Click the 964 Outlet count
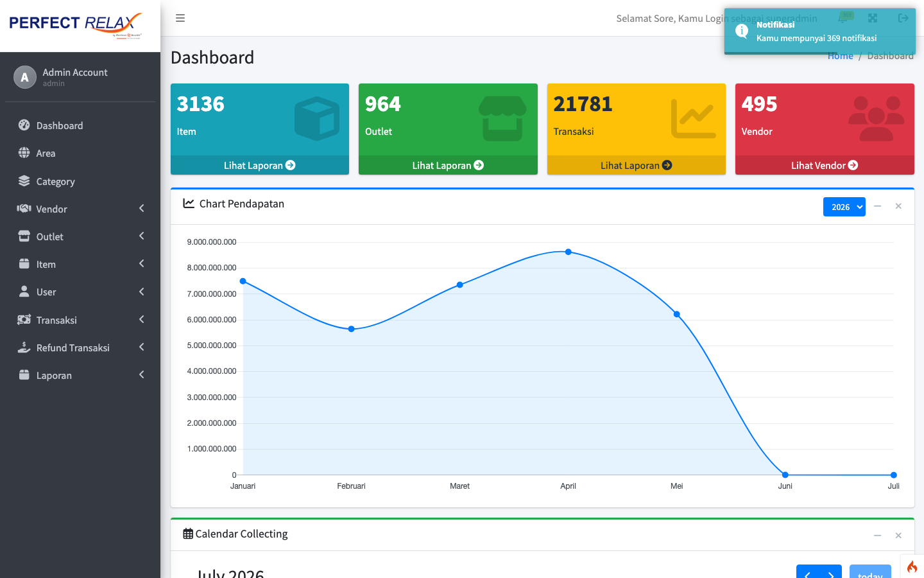This screenshot has height=578, width=924. [383, 104]
